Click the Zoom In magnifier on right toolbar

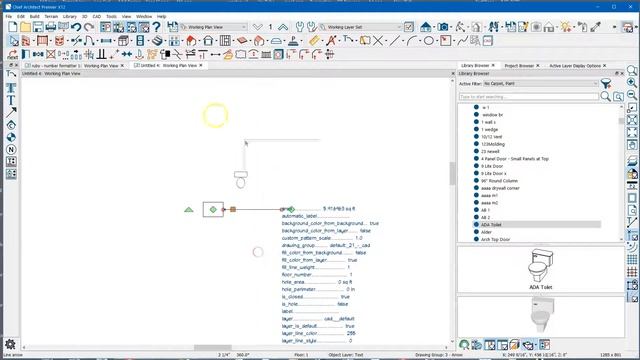632,83
